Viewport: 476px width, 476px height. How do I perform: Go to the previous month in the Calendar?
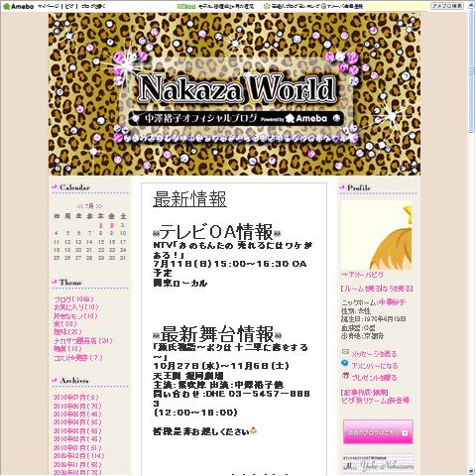pos(81,206)
